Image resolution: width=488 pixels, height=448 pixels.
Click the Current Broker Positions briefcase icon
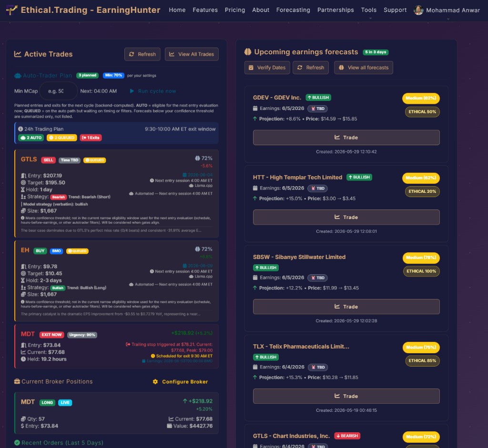(x=17, y=381)
